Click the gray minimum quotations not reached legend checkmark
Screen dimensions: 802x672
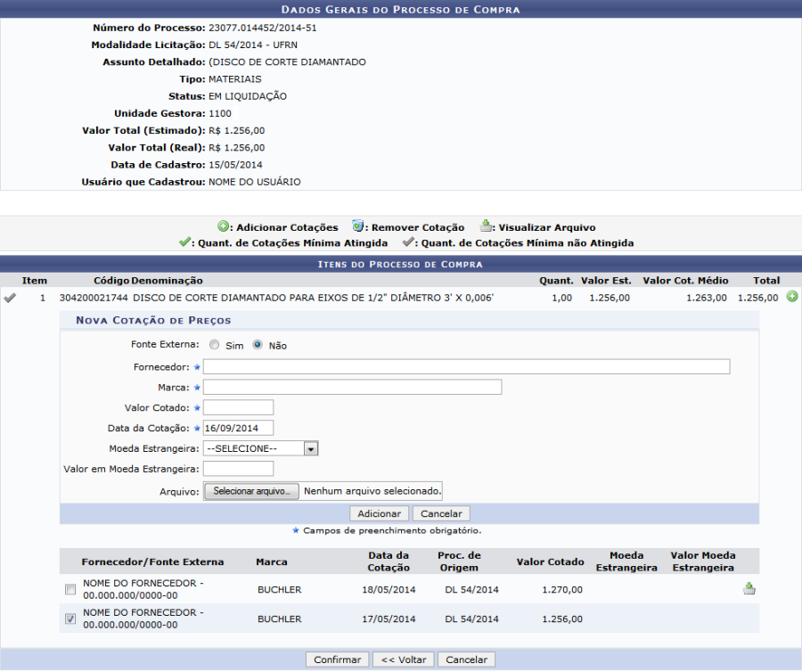point(408,242)
